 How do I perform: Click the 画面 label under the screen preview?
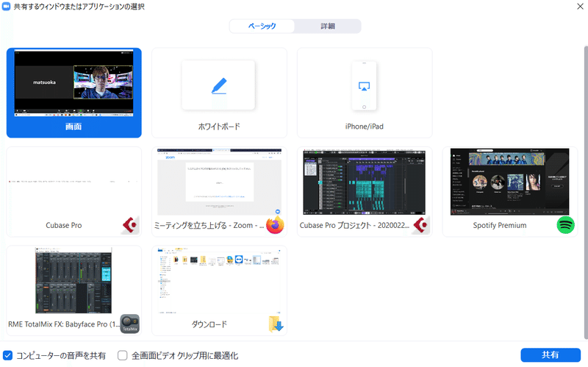(73, 127)
